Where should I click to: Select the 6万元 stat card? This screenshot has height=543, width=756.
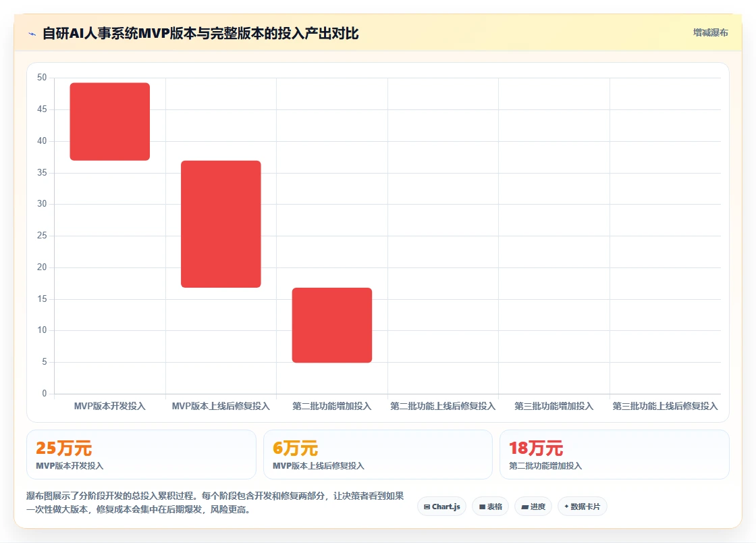(x=378, y=455)
